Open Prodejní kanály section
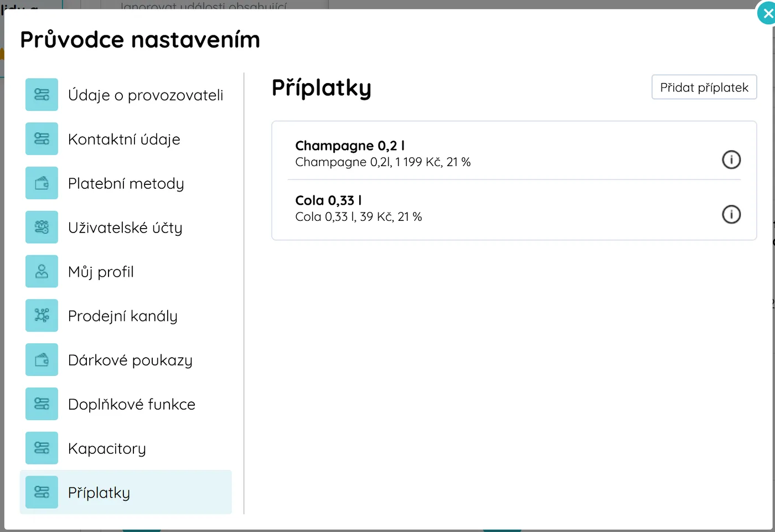The width and height of the screenshot is (775, 532). (x=122, y=316)
